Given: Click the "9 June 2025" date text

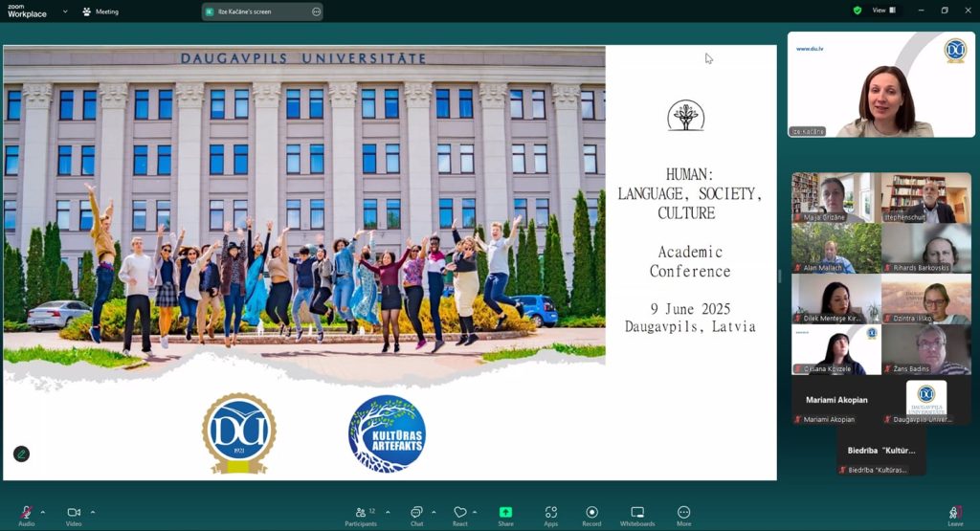Looking at the screenshot, I should tap(690, 309).
